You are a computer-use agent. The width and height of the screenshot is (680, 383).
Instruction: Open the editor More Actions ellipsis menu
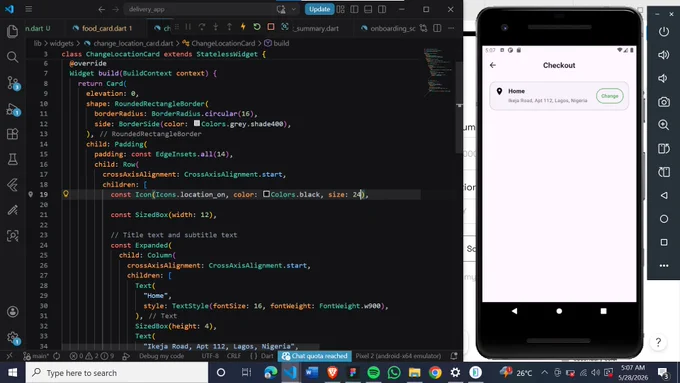click(451, 28)
